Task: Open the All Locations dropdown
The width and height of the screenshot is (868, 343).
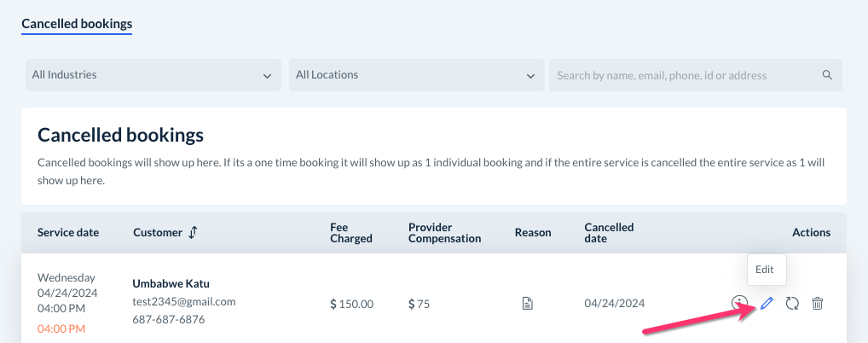Action: [x=416, y=75]
